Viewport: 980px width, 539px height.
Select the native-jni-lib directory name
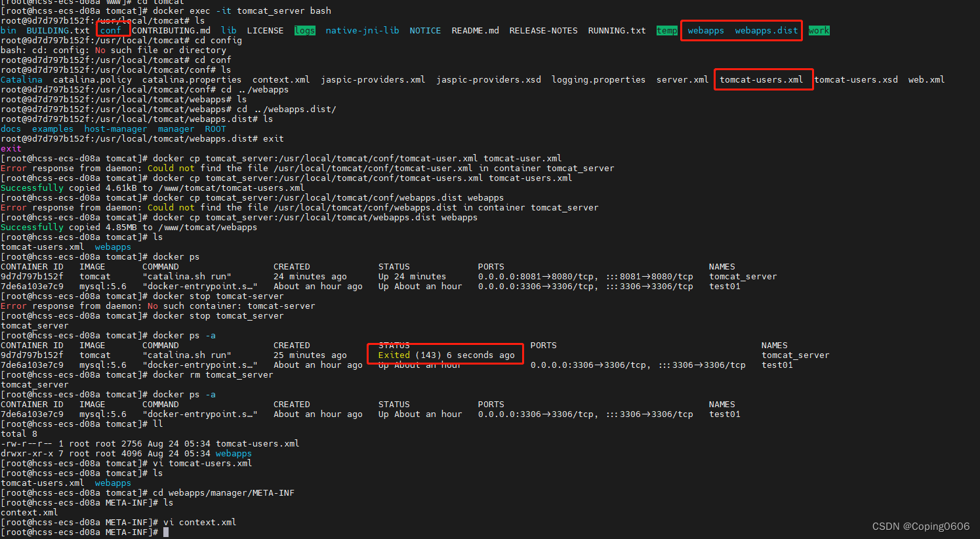pyautogui.click(x=362, y=31)
